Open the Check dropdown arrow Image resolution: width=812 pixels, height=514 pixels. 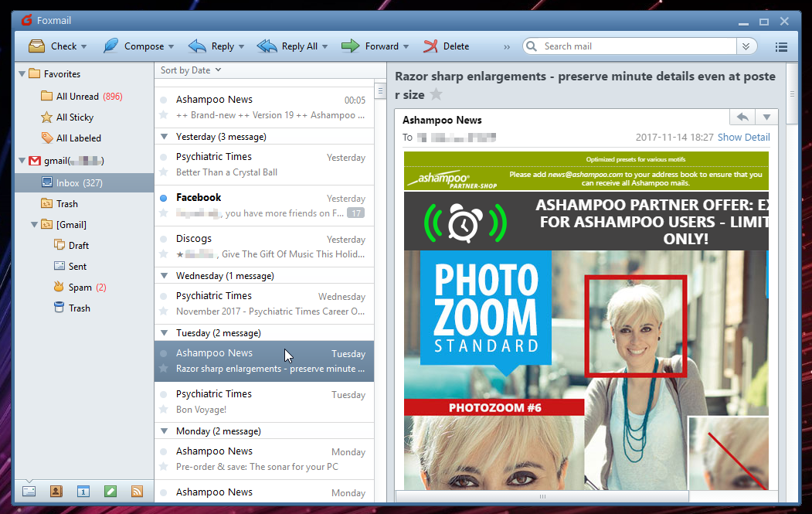tap(84, 46)
